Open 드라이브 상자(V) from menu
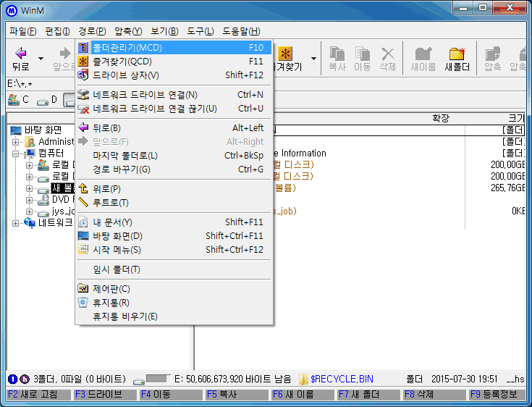Screen dimensions: 532x407 174,75
